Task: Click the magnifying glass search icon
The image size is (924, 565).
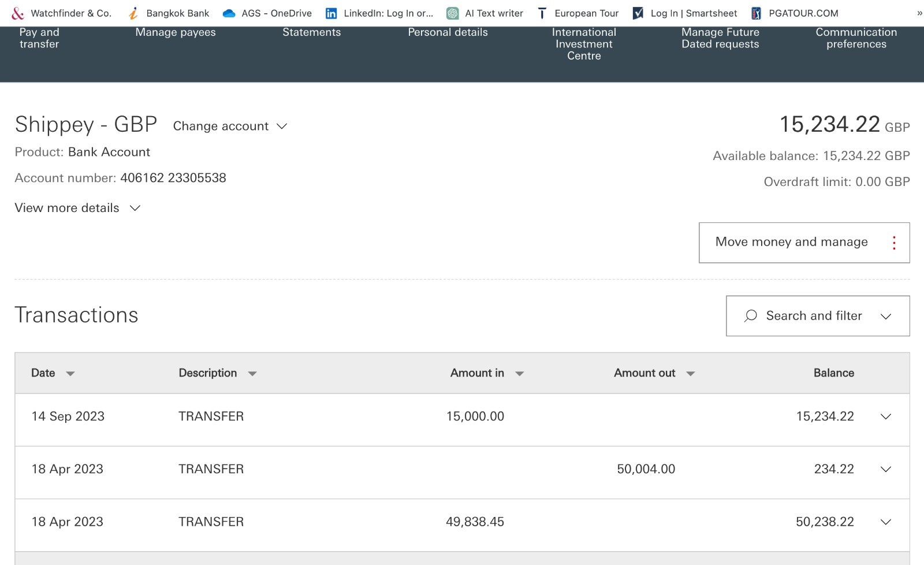Action: click(750, 316)
